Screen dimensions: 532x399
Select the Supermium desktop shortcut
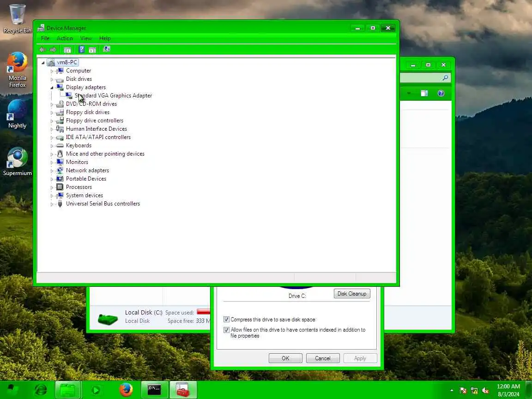click(x=17, y=162)
